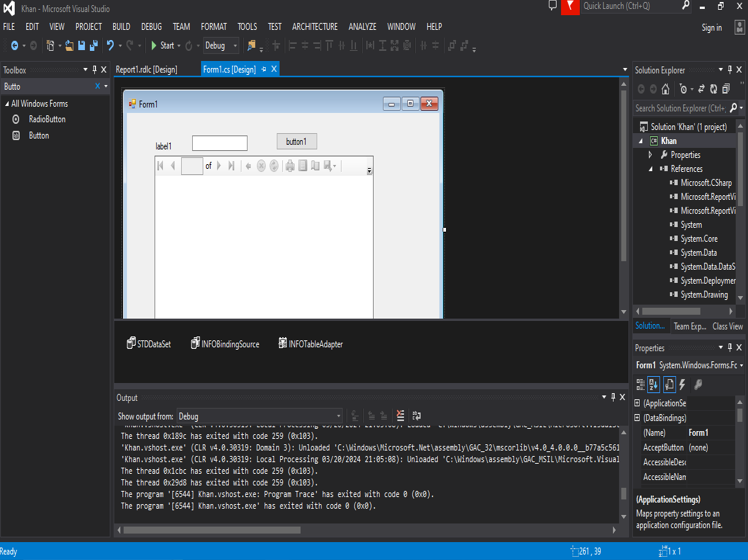Expand the Properties node in Solution Explorer
Screen dimensions: 748x560
[650, 155]
